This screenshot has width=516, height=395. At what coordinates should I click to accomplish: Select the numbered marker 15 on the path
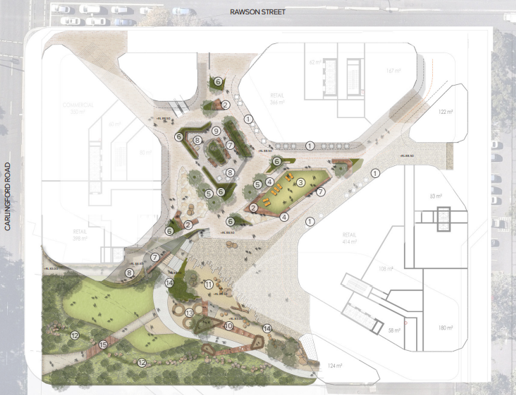coord(103,345)
